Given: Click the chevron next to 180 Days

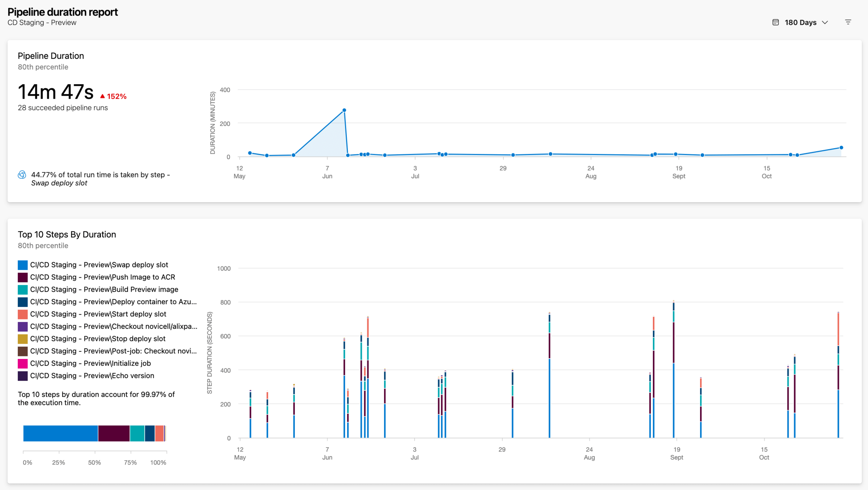Looking at the screenshot, I should [825, 22].
